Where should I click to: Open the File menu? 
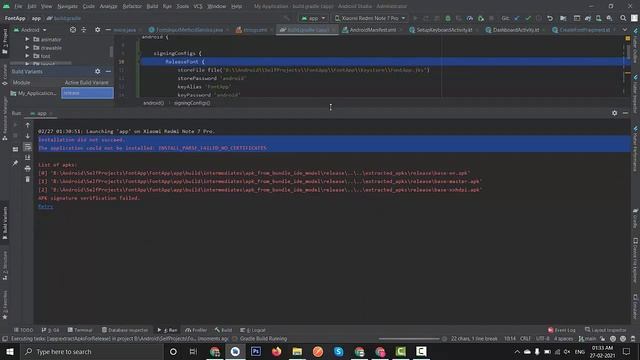pyautogui.click(x=18, y=6)
